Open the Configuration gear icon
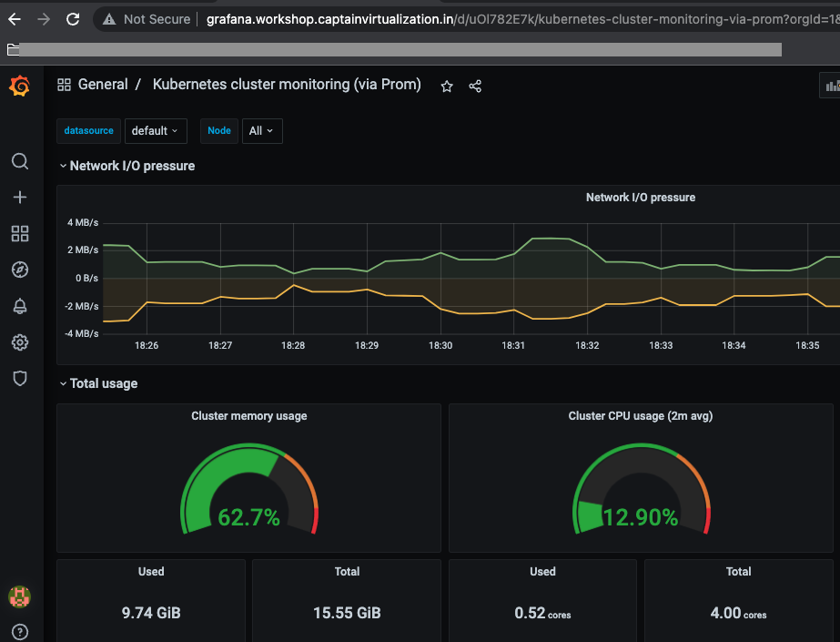The width and height of the screenshot is (840, 642). 20,342
